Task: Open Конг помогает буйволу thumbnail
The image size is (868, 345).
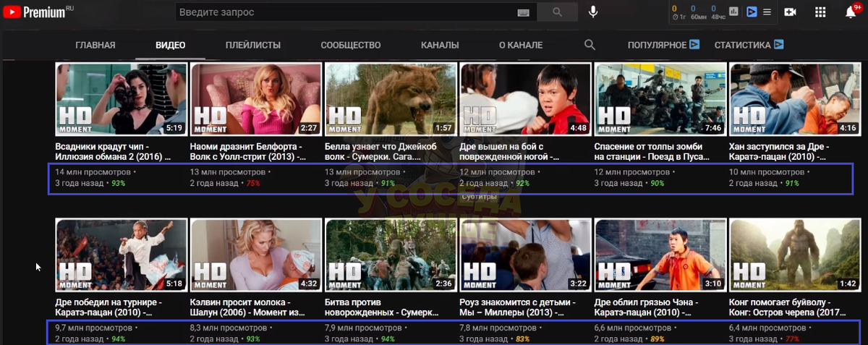Action: 795,255
